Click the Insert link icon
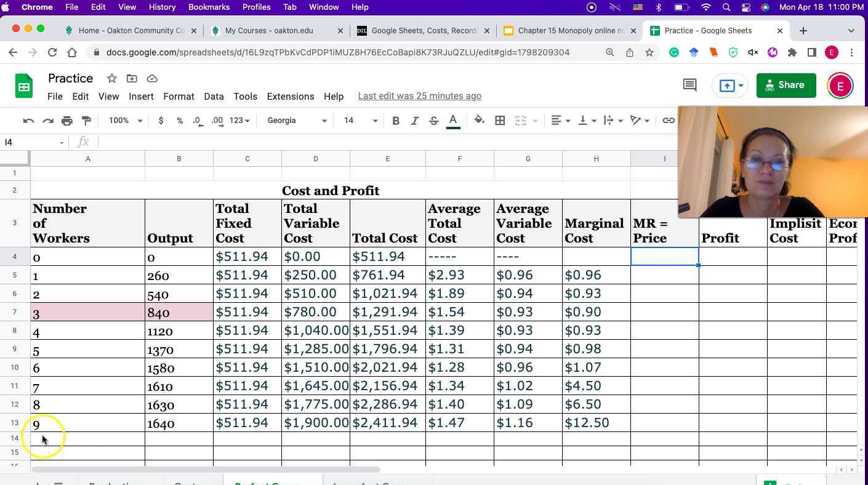Viewport: 868px width, 485px height. [x=668, y=121]
